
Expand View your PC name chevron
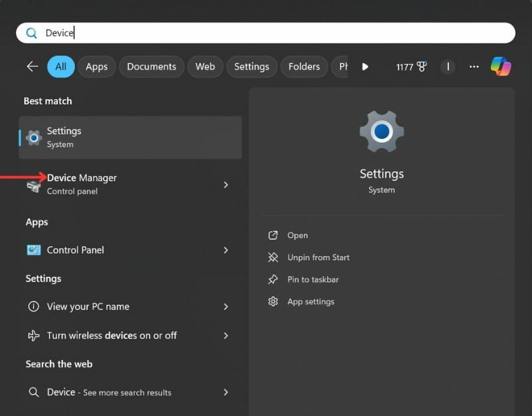click(226, 307)
